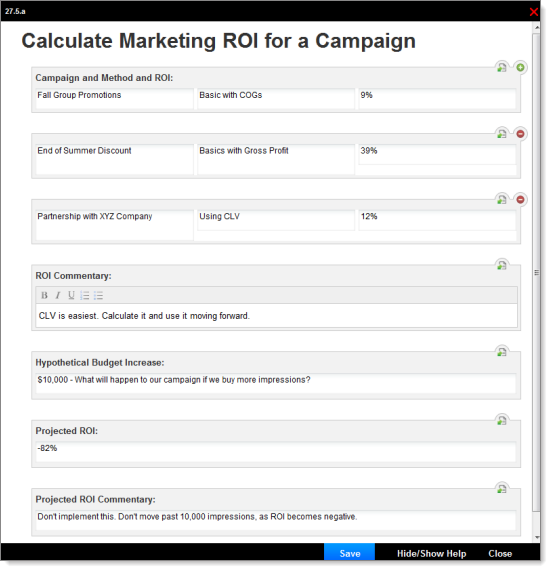Click the vertical scrollbar thumb
The height and width of the screenshot is (571, 551).
[x=536, y=272]
